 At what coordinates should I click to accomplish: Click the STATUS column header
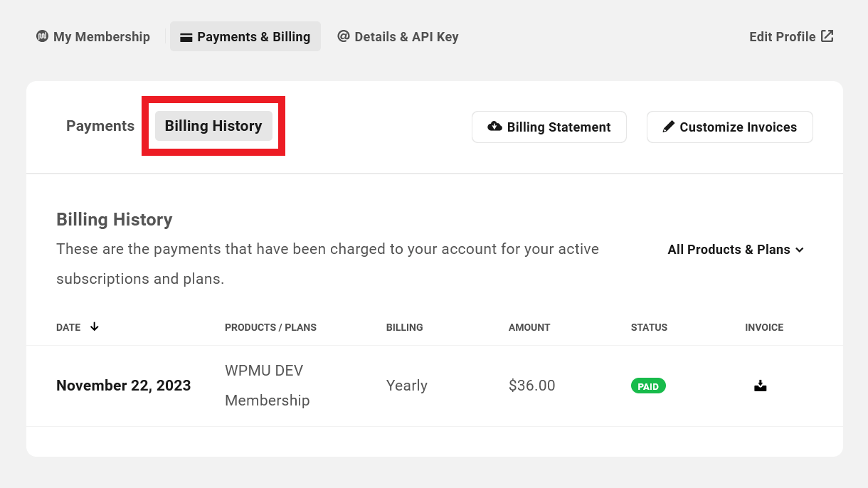(x=649, y=327)
